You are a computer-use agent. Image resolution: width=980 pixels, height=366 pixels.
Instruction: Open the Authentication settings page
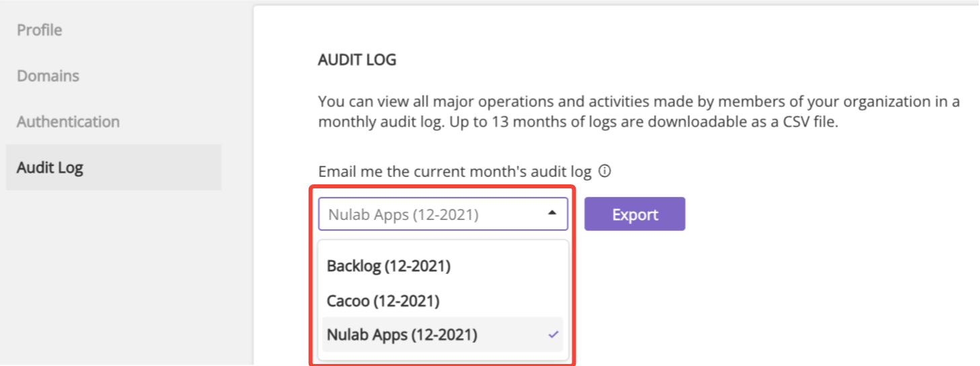(68, 122)
